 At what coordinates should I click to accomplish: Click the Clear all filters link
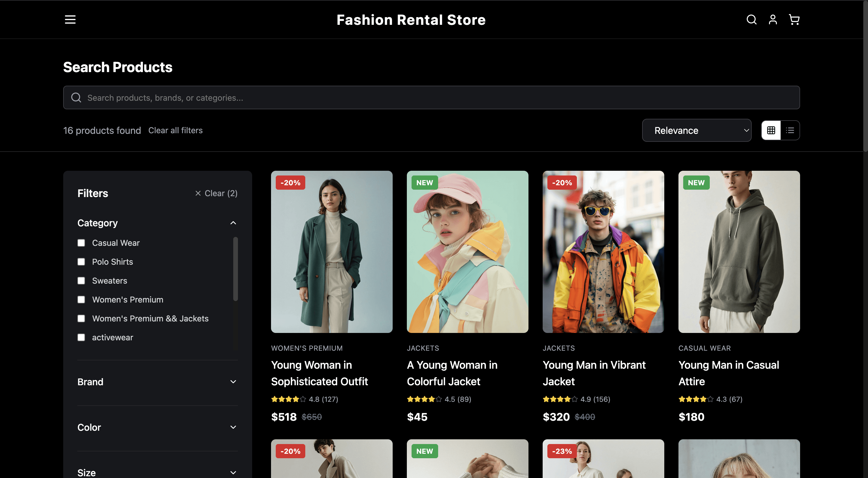tap(175, 131)
